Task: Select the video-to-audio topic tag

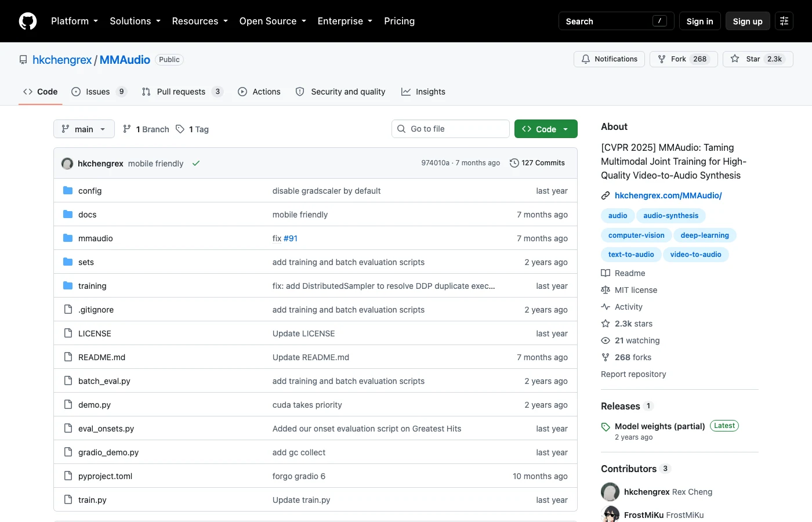Action: tap(696, 255)
